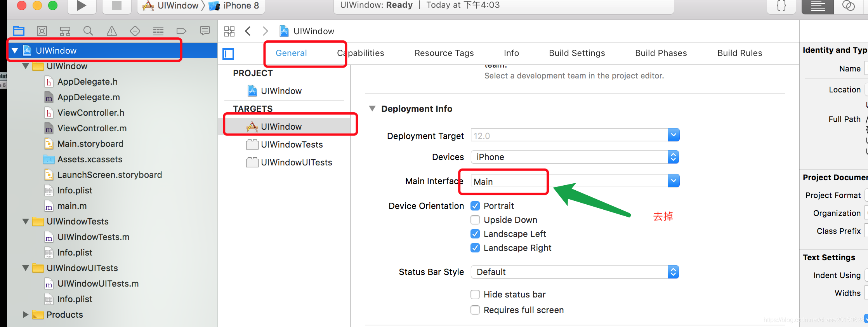Open UIWindowUITests.m file
The width and height of the screenshot is (868, 327).
[91, 284]
